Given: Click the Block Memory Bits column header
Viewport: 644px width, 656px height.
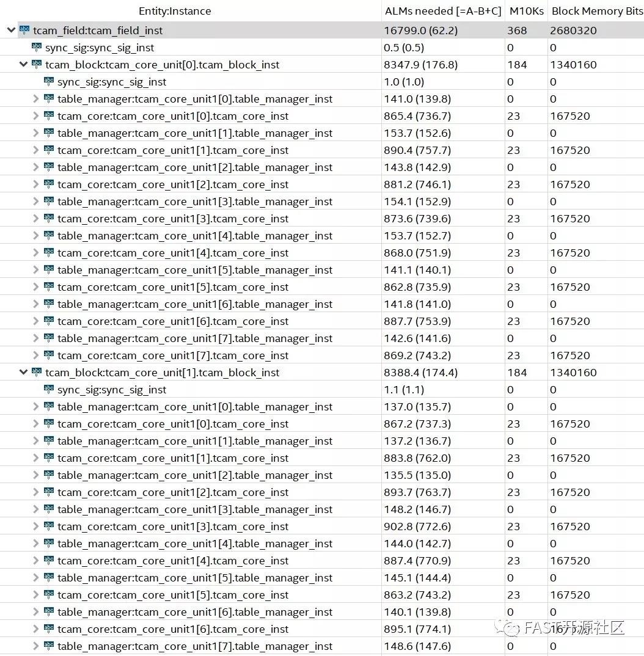Looking at the screenshot, I should point(595,11).
